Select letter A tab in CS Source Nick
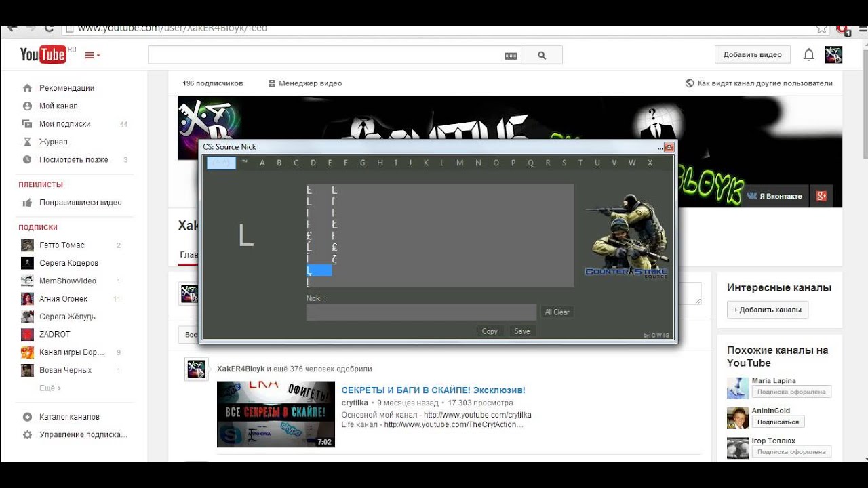868x488 pixels. [262, 163]
